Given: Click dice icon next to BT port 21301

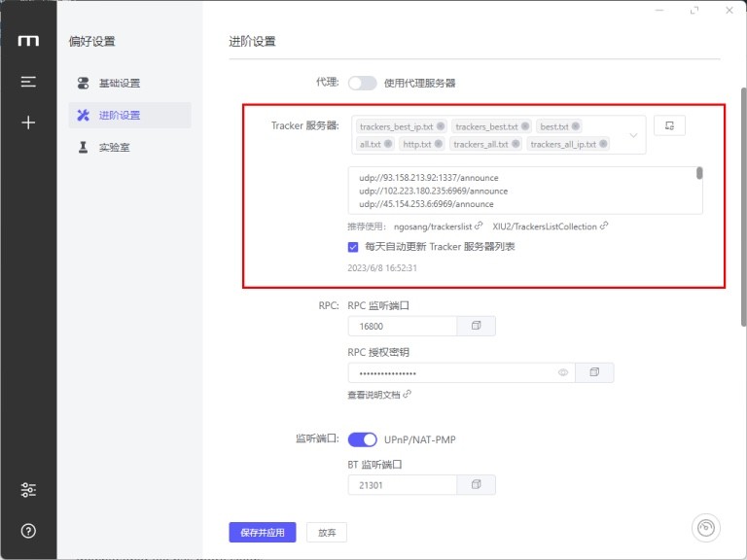Looking at the screenshot, I should coord(476,485).
